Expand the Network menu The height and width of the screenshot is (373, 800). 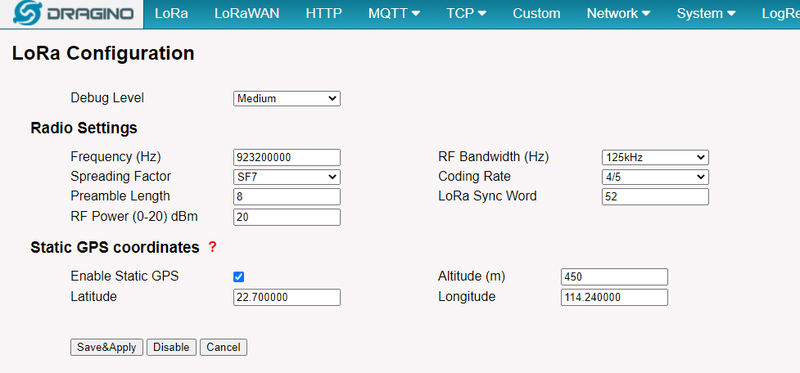click(x=618, y=14)
